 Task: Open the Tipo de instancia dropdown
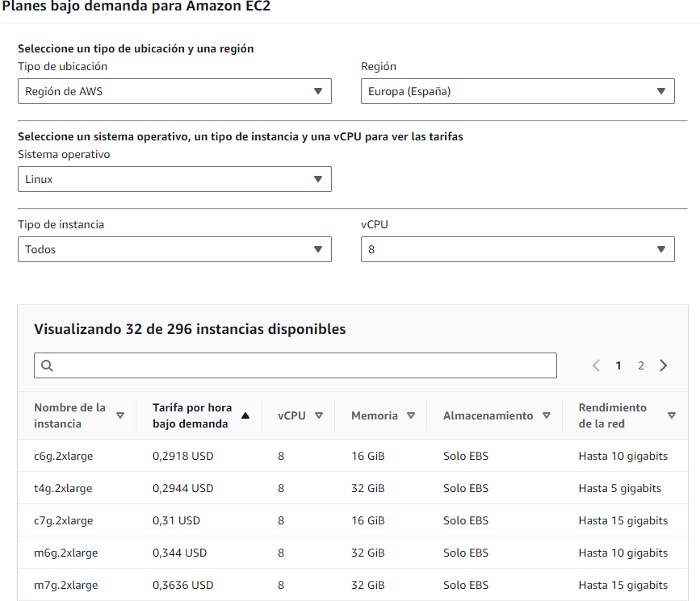point(174,249)
